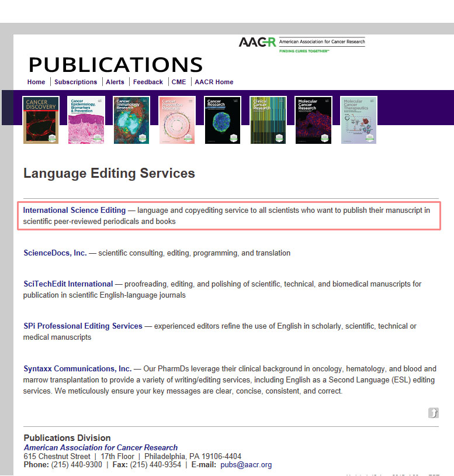The width and height of the screenshot is (454, 476).
Task: Open the Feedback navigation link
Action: tap(148, 82)
